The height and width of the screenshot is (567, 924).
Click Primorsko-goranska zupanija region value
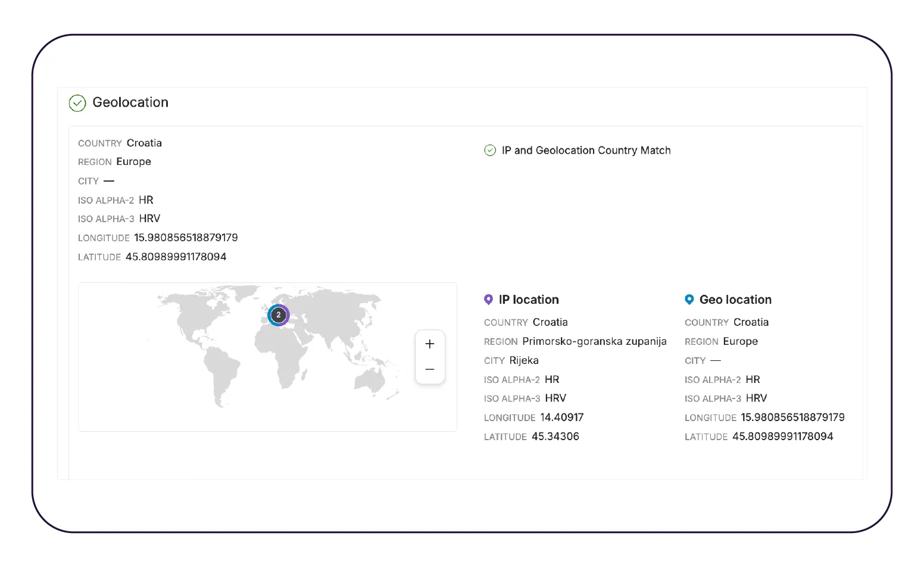coord(594,341)
